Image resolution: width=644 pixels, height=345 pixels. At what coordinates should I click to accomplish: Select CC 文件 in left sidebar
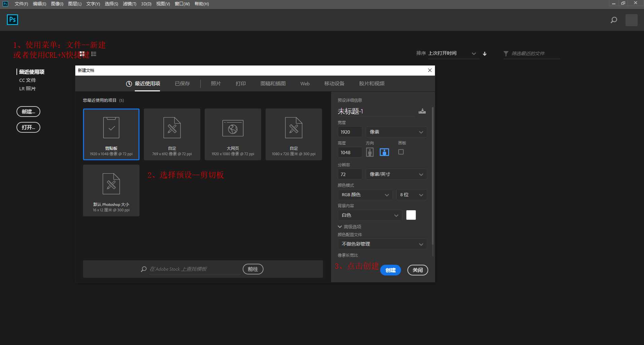coord(28,80)
